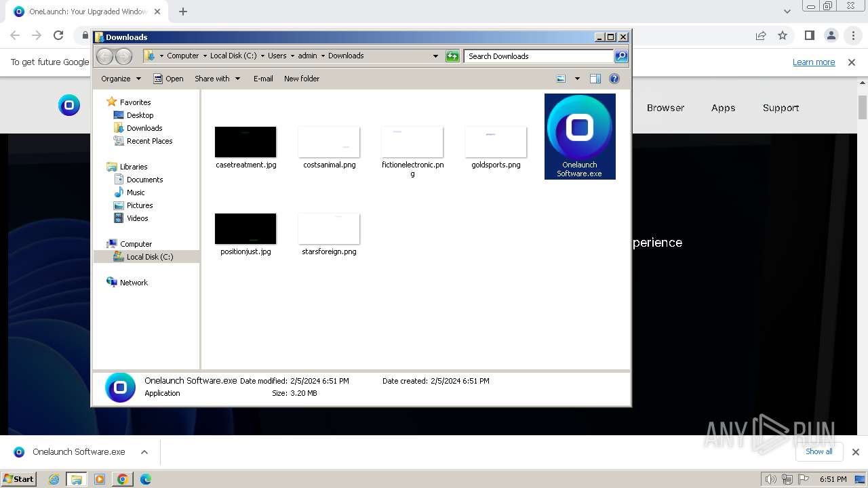868x488 pixels.
Task: Open Music library
Action: click(x=136, y=192)
